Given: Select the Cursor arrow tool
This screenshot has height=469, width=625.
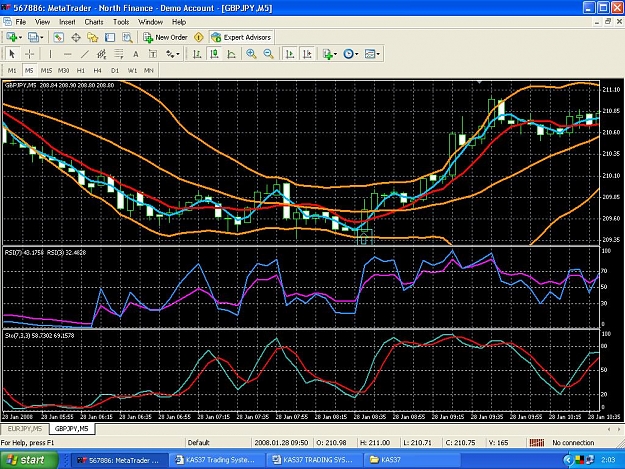Looking at the screenshot, I should click(12, 54).
